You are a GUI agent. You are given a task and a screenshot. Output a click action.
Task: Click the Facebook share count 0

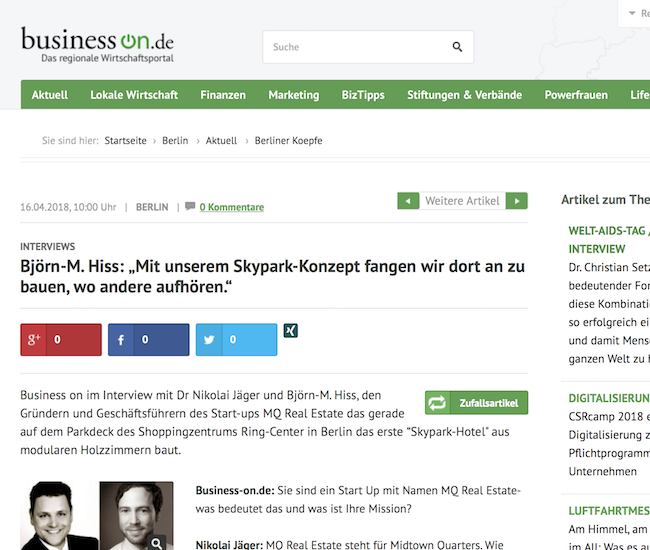click(x=145, y=340)
